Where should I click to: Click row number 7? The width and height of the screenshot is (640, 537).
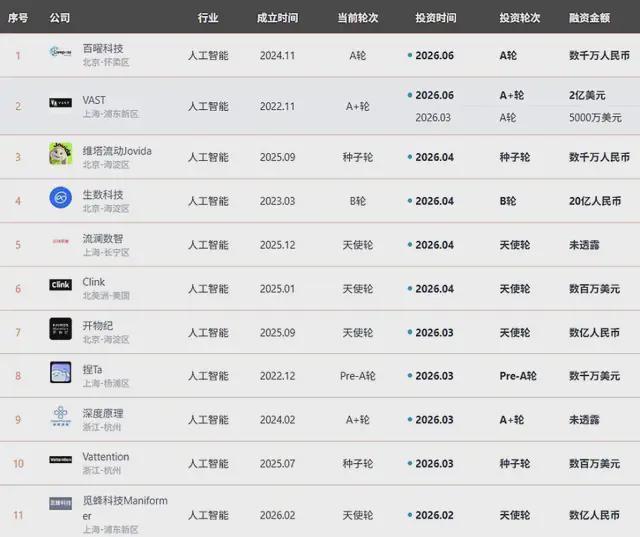(18, 333)
